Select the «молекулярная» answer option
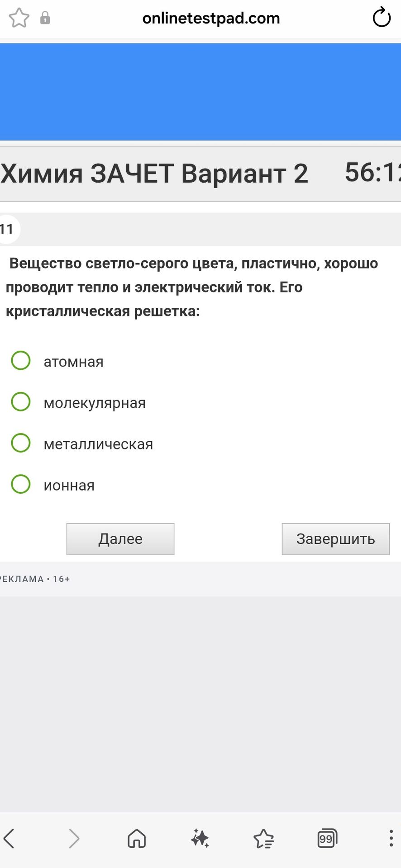The height and width of the screenshot is (868, 401). point(21,401)
